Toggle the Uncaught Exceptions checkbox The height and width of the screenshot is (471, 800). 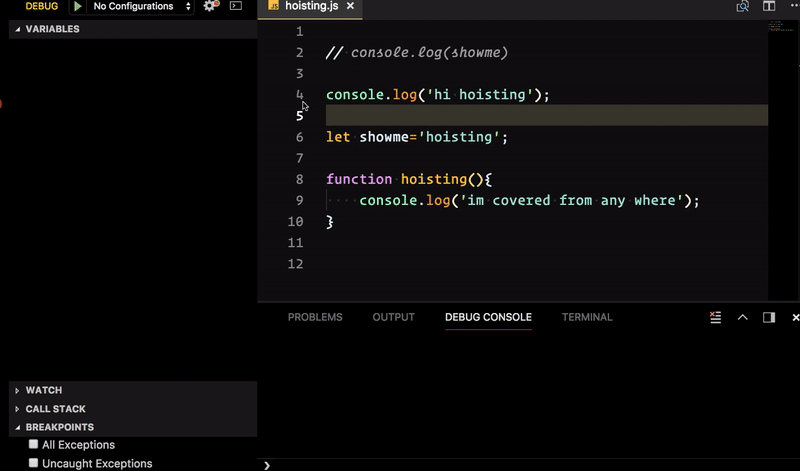pyautogui.click(x=34, y=463)
